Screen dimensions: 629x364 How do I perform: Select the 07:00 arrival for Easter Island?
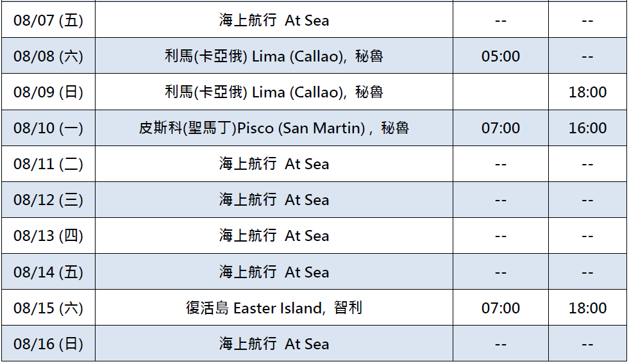tap(500, 308)
